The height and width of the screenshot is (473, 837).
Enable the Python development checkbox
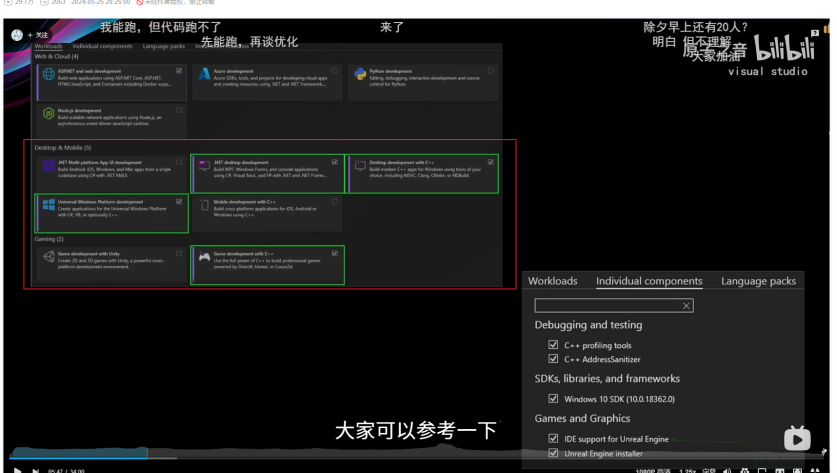click(491, 70)
